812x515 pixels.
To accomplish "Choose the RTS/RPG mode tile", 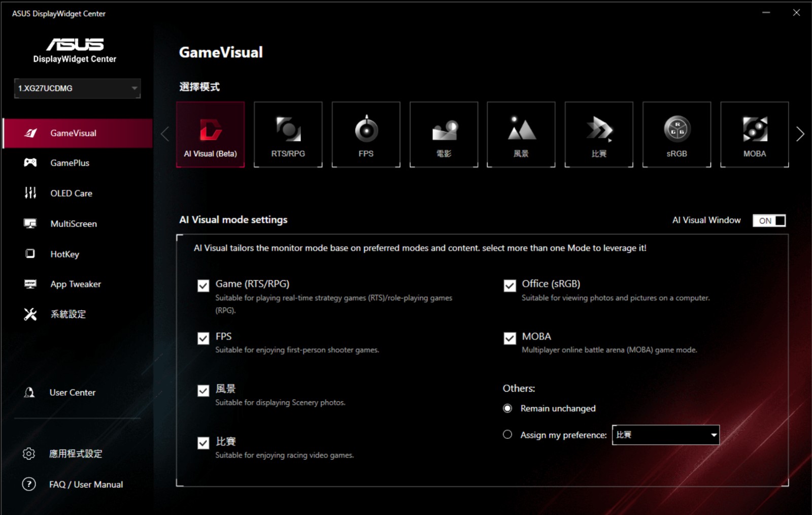I will 288,135.
